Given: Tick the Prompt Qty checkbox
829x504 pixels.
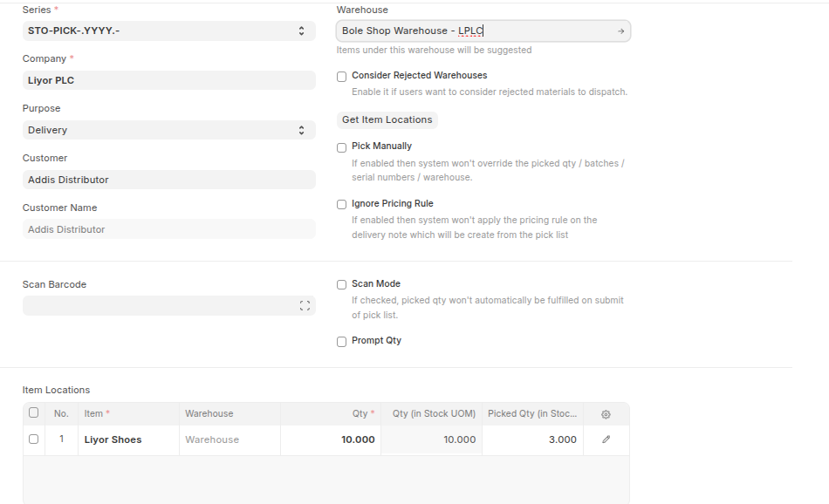Looking at the screenshot, I should (x=342, y=342).
